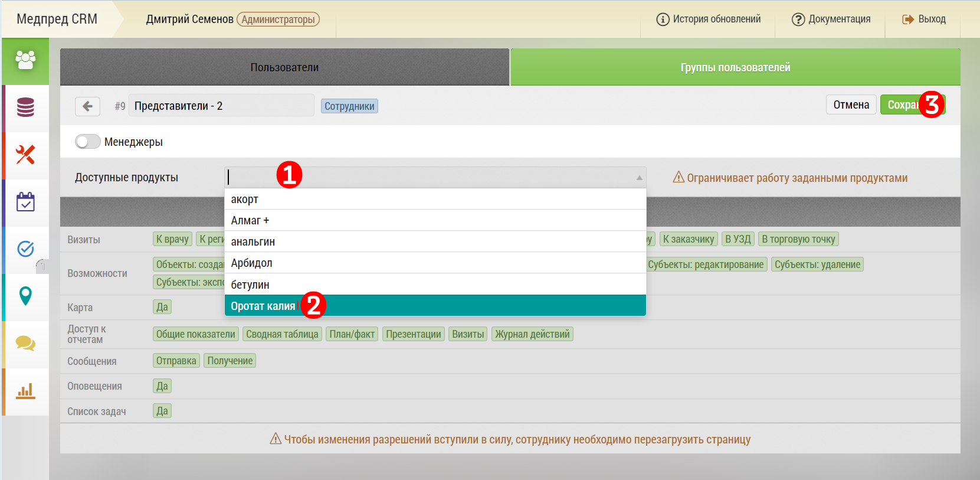
Task: Toggle Субъекты: удаление permission
Action: click(817, 265)
